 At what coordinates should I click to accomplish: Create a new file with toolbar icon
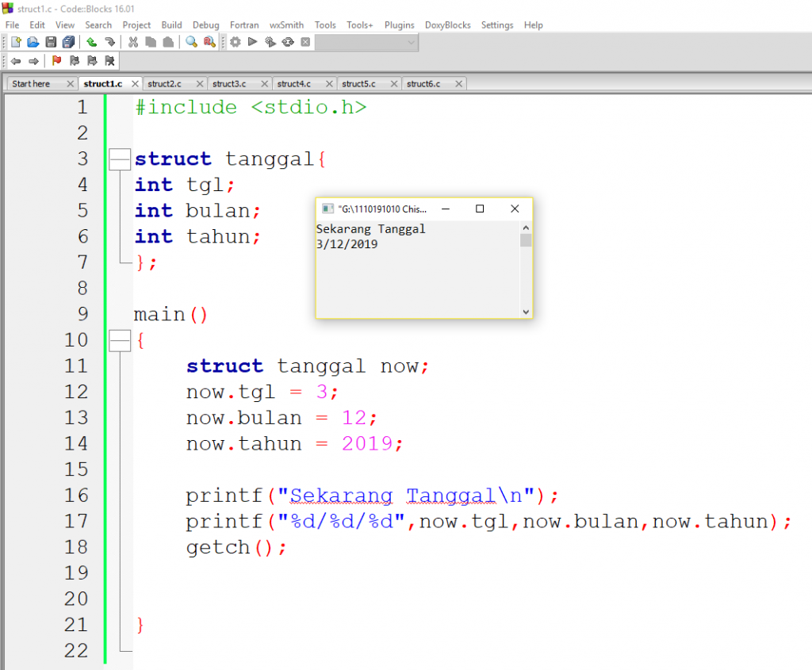(16, 42)
